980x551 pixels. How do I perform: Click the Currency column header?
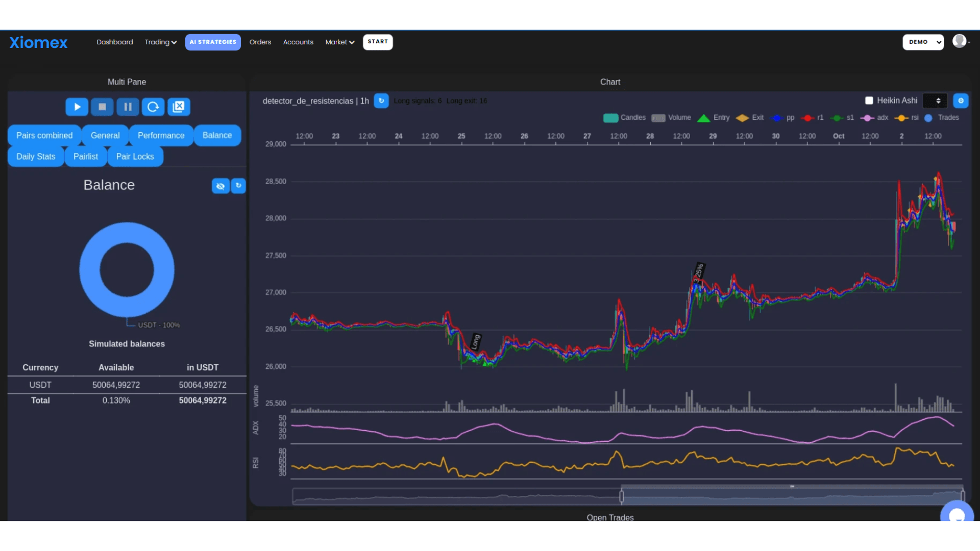(x=40, y=367)
